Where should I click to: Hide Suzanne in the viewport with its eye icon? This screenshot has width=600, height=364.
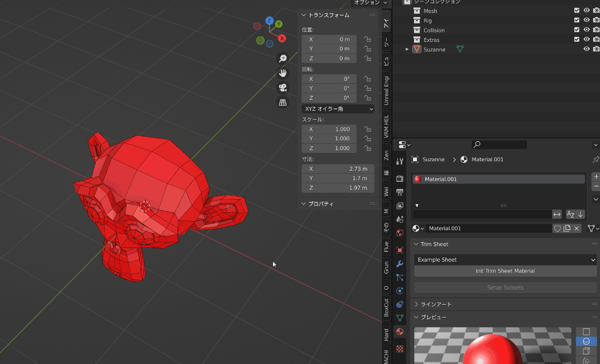pos(586,49)
